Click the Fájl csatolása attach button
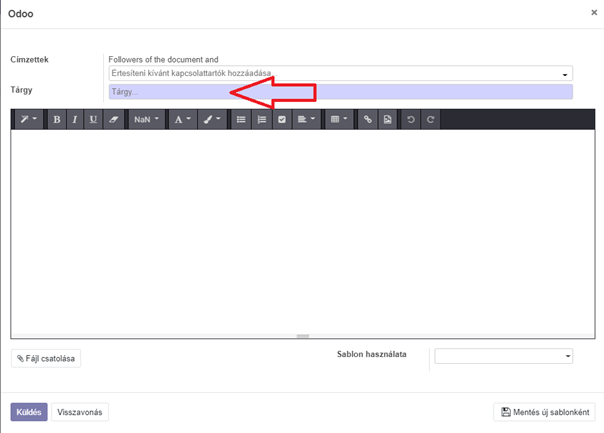The image size is (604, 433). pos(46,359)
